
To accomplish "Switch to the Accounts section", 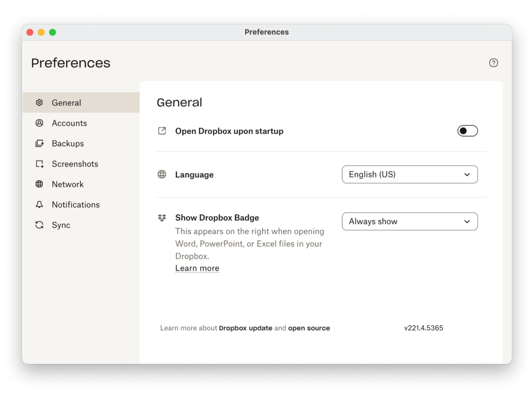I will (x=69, y=123).
